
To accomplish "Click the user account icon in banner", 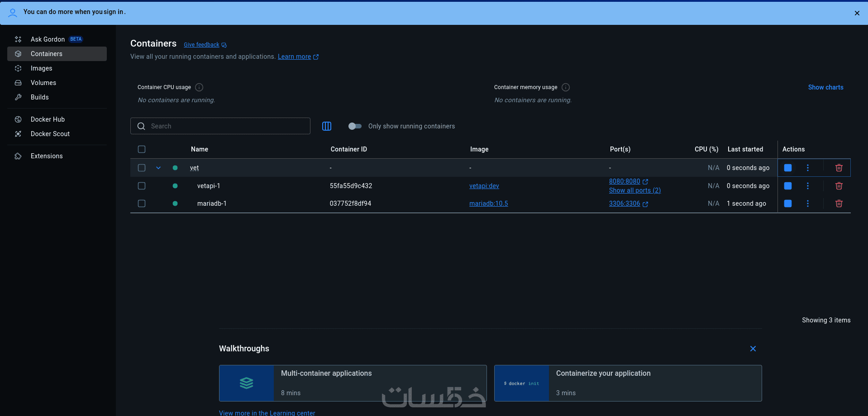I will coord(13,13).
